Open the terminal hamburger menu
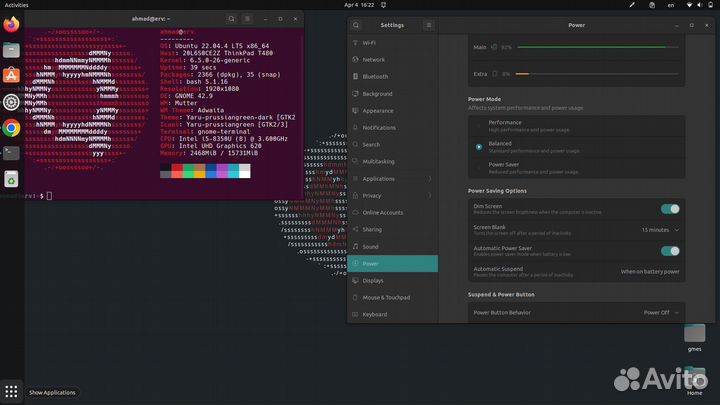Screen dimensions: 720x405 click(x=247, y=19)
